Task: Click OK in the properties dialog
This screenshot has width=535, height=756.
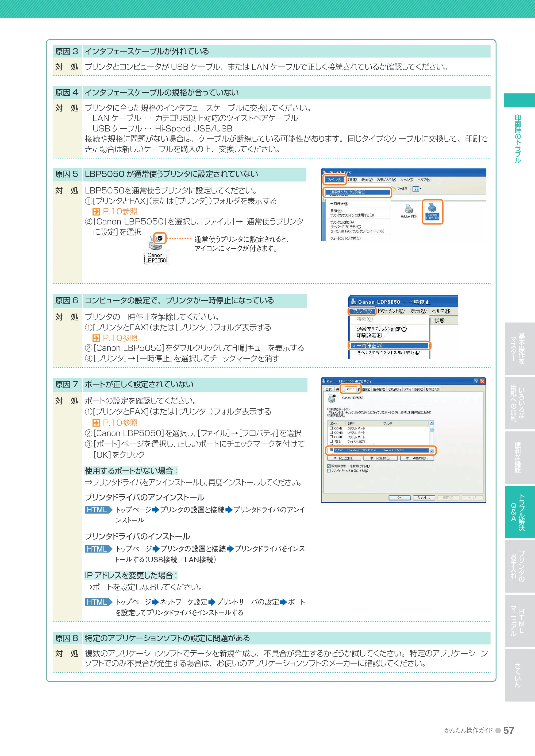Action: 399,498
